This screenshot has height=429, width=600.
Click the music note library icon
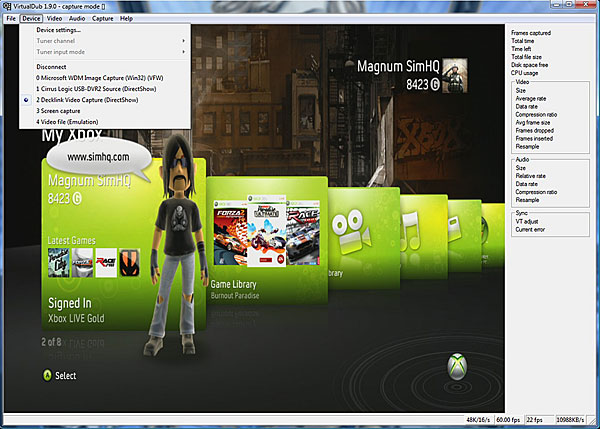click(x=410, y=232)
